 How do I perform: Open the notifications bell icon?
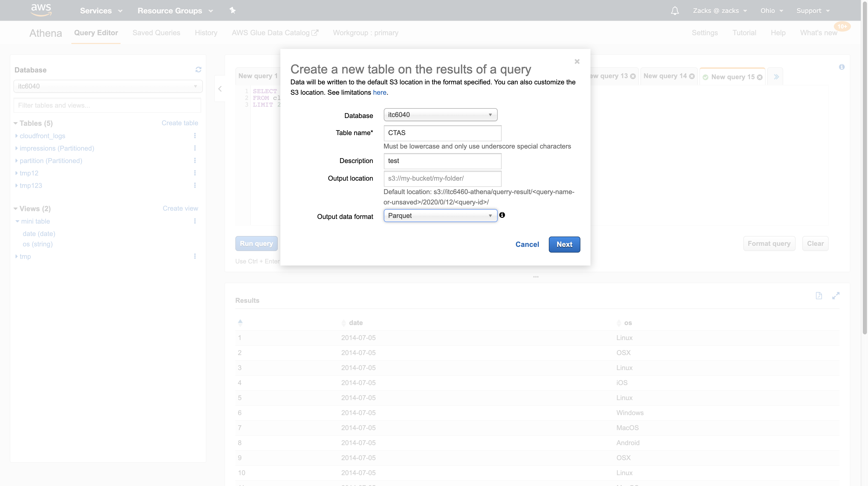click(x=675, y=11)
